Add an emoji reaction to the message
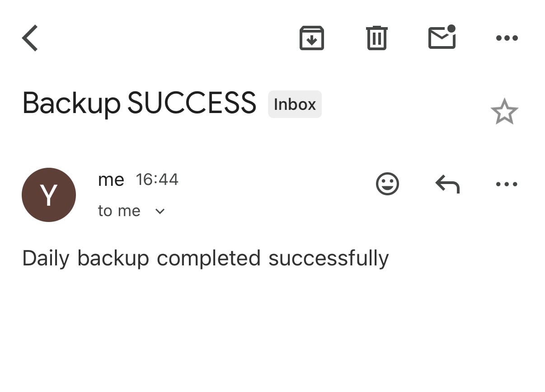Viewport: 545px width, 392px height. [387, 184]
